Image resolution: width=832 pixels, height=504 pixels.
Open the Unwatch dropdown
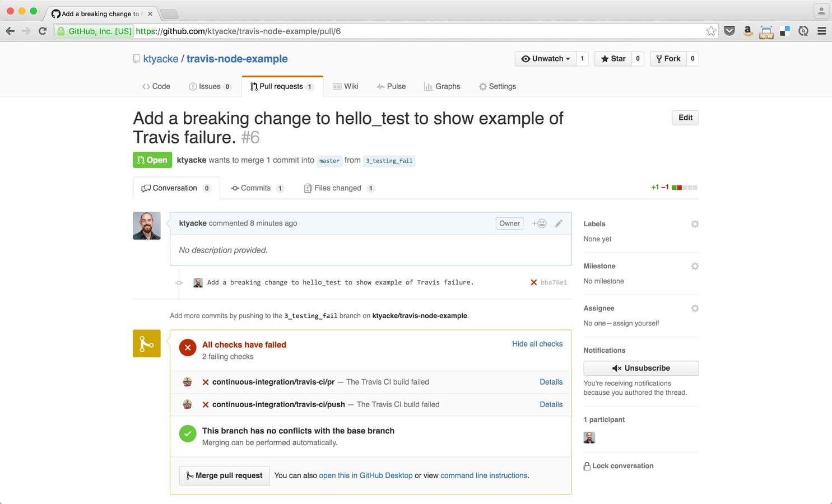(546, 59)
